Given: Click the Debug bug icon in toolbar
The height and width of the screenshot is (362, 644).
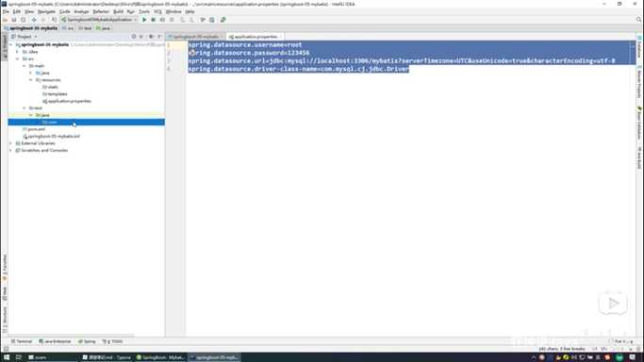Looking at the screenshot, I should click(x=153, y=20).
